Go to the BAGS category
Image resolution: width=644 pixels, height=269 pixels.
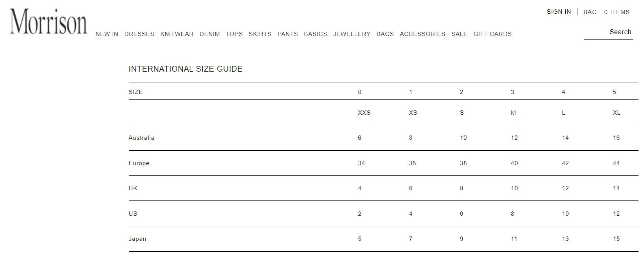click(x=385, y=34)
